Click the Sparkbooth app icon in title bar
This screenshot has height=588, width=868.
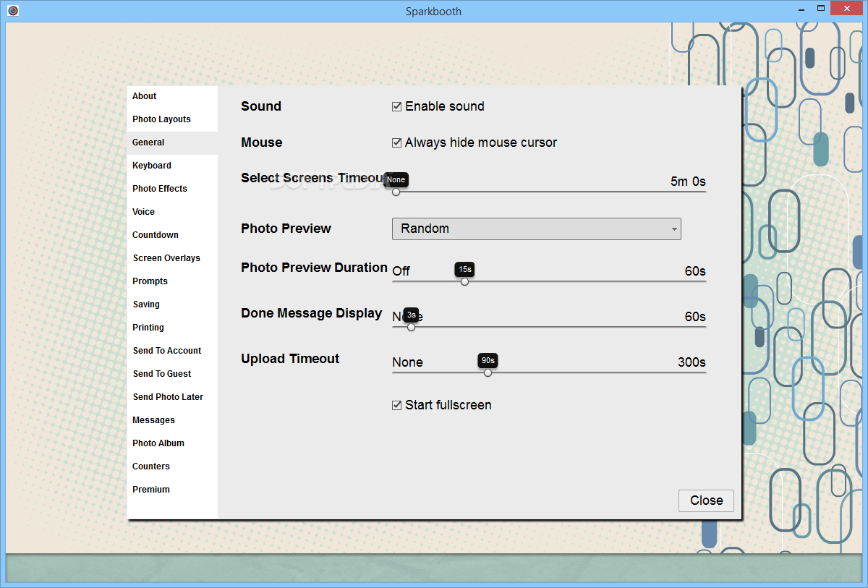pos(13,11)
